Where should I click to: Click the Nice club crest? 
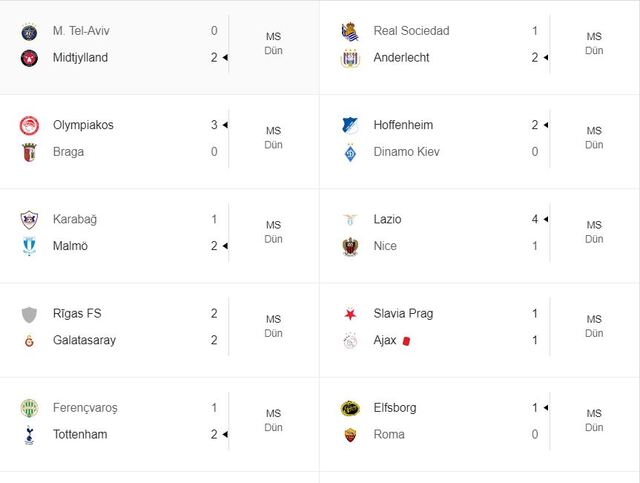click(x=350, y=246)
